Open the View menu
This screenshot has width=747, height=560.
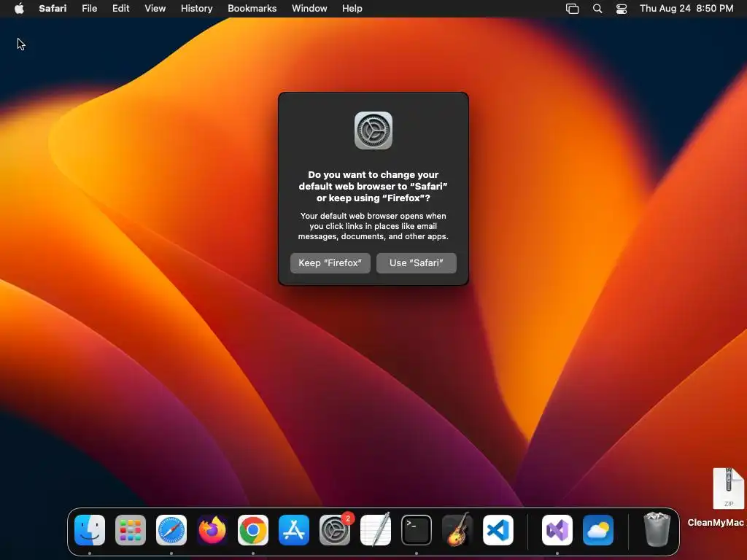point(155,9)
